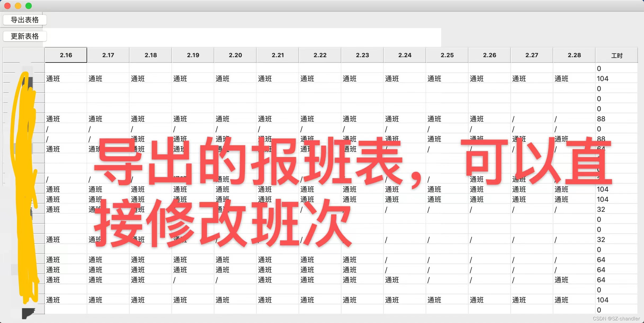The height and width of the screenshot is (323, 644).
Task: Click the last 0 in the 工时 column
Action: (x=616, y=310)
